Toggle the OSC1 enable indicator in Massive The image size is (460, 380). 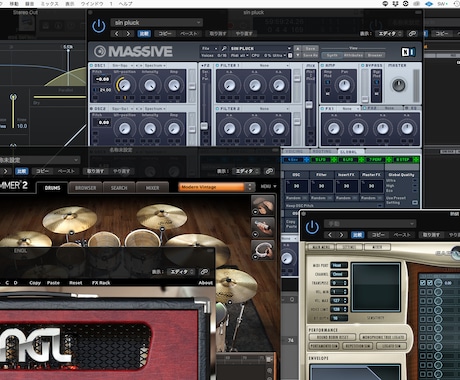coord(92,66)
